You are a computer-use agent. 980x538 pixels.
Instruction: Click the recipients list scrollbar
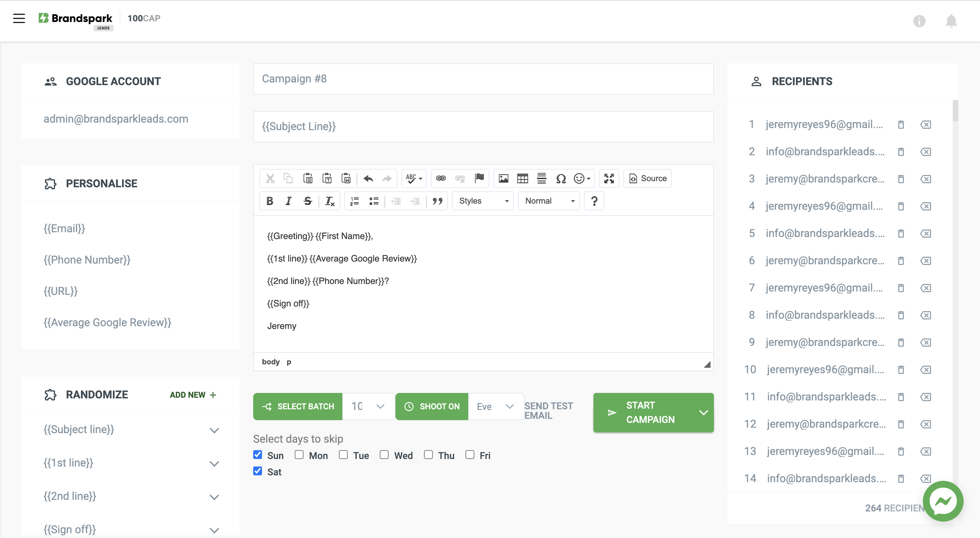pyautogui.click(x=955, y=110)
